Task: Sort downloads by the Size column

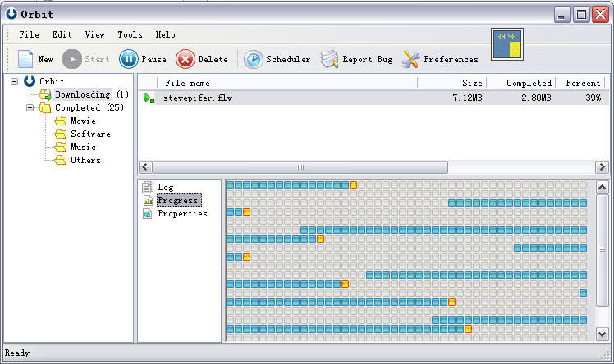Action: click(451, 83)
